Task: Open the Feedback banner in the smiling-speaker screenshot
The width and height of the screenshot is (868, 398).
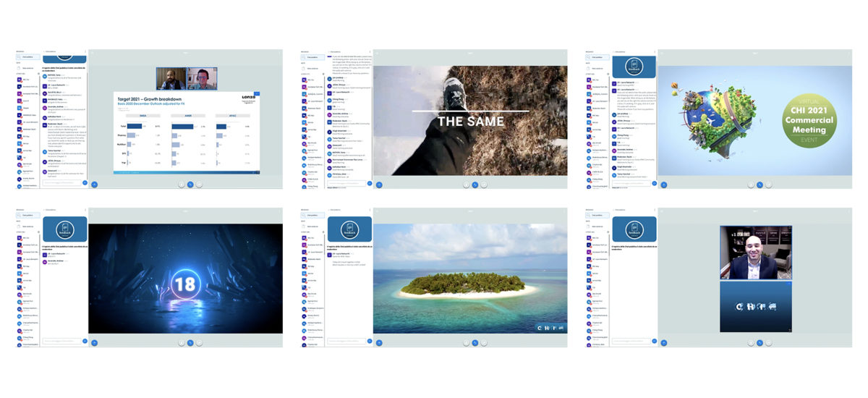Action: [x=635, y=229]
